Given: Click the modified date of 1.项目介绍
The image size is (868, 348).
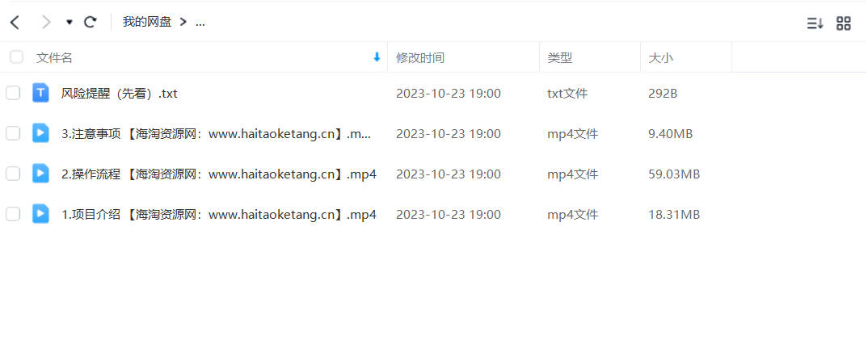Looking at the screenshot, I should (x=449, y=215).
